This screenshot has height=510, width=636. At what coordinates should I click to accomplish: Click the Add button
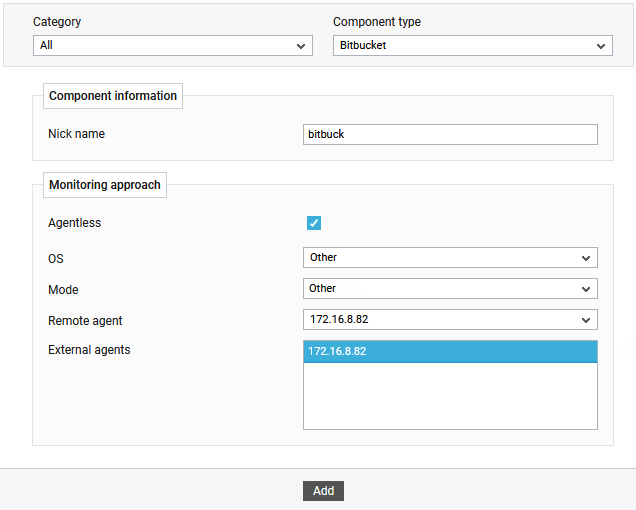click(x=323, y=491)
